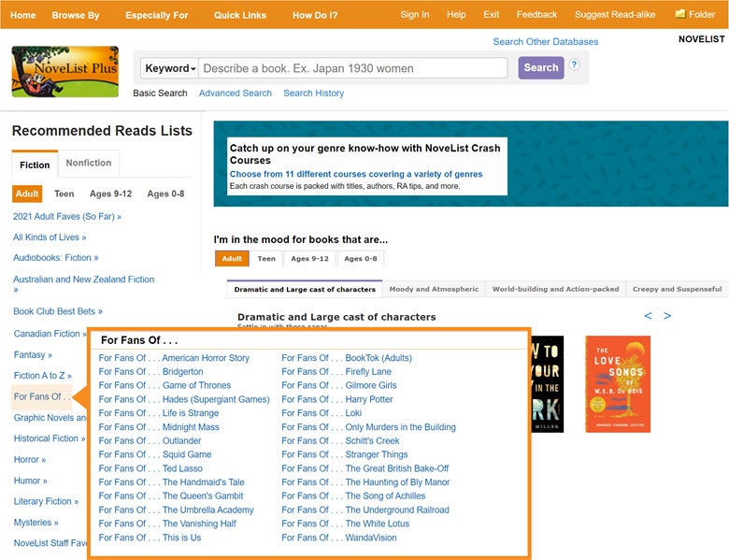Expand the Humor list
This screenshot has height=560, width=729.
coord(30,481)
